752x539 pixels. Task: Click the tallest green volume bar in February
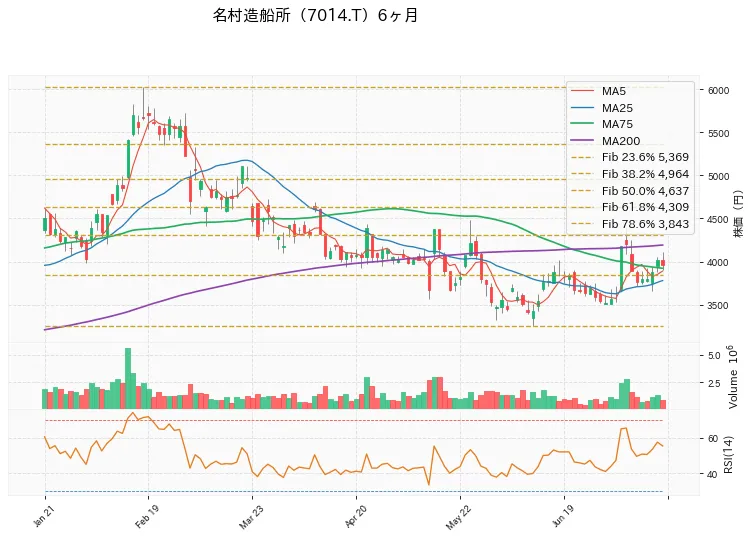128,378
